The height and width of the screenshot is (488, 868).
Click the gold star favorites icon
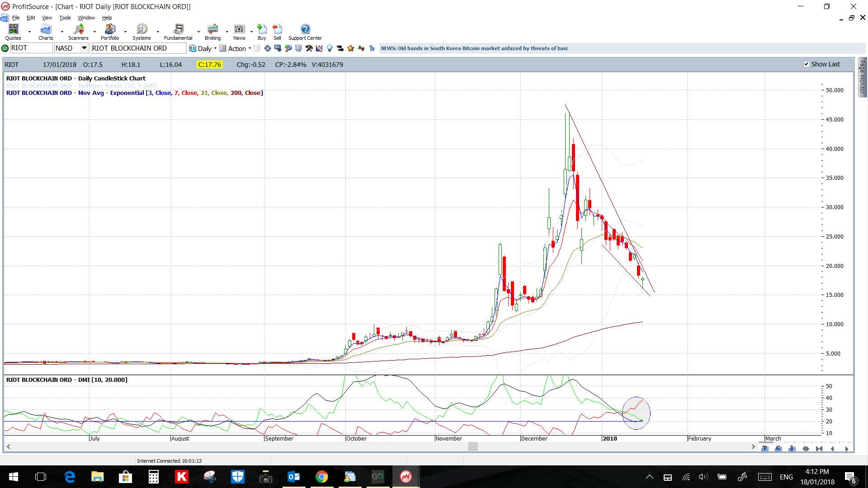[350, 48]
